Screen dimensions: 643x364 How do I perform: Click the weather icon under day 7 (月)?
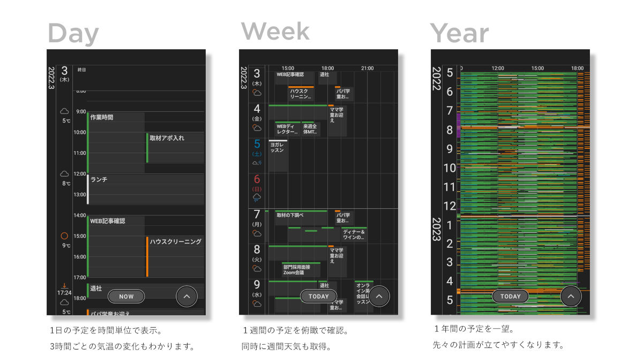(257, 233)
